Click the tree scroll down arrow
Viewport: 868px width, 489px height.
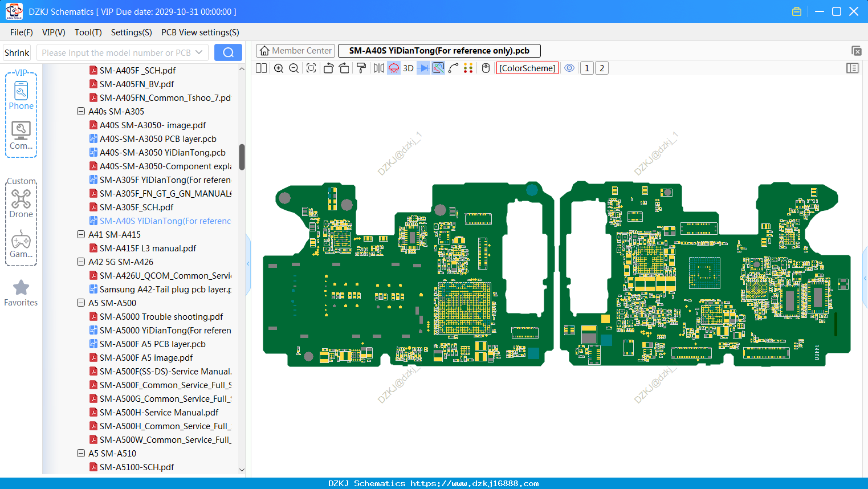pyautogui.click(x=242, y=470)
